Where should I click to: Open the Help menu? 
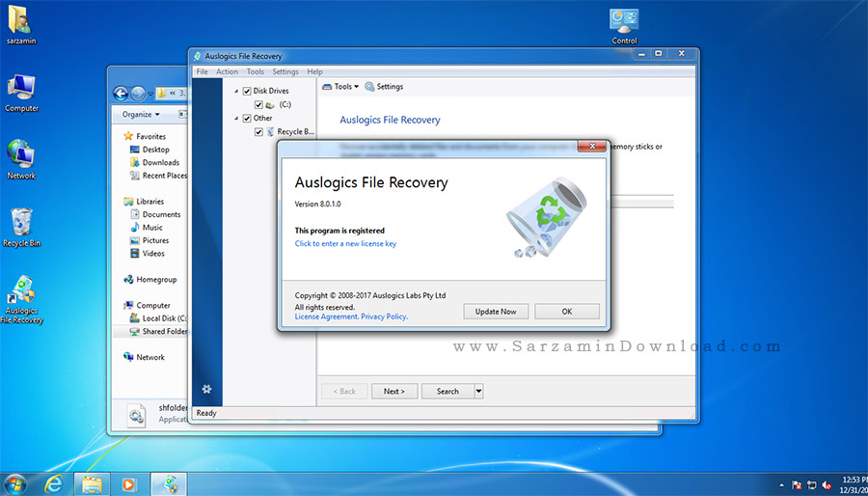click(314, 71)
